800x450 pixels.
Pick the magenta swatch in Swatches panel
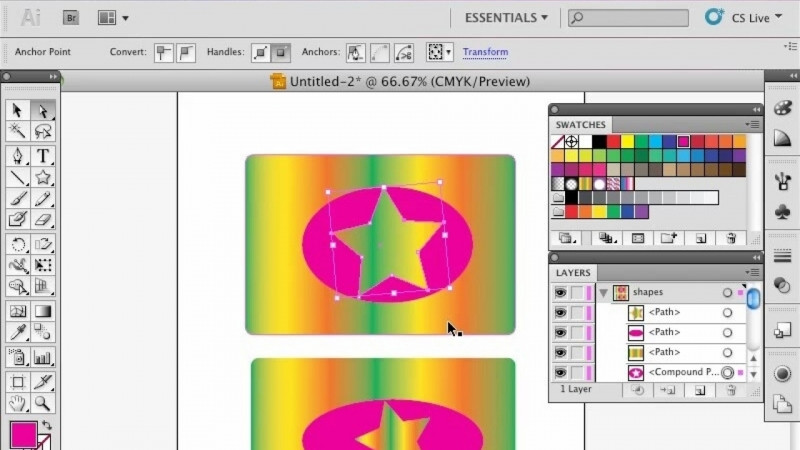tap(684, 141)
